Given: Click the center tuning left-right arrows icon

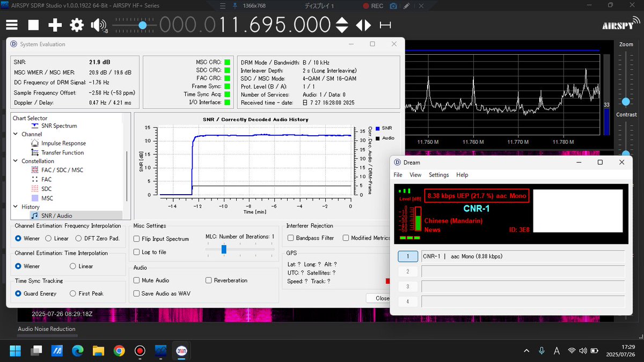Looking at the screenshot, I should 363,25.
